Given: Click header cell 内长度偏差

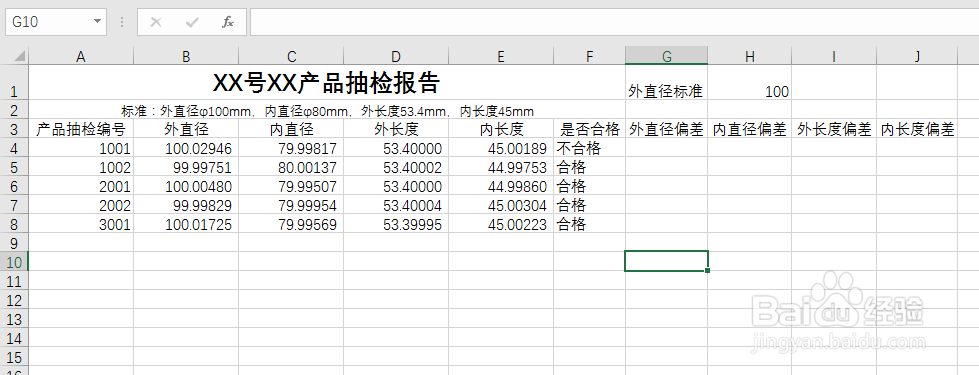Looking at the screenshot, I should pyautogui.click(x=917, y=130).
